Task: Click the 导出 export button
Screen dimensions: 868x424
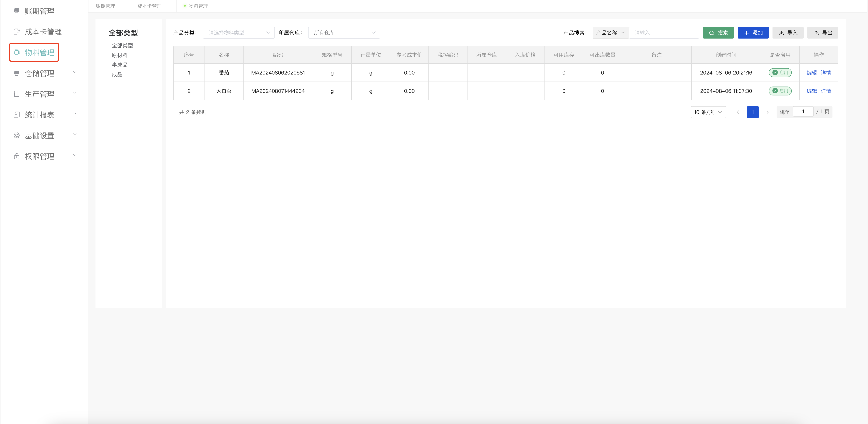Action: 822,33
